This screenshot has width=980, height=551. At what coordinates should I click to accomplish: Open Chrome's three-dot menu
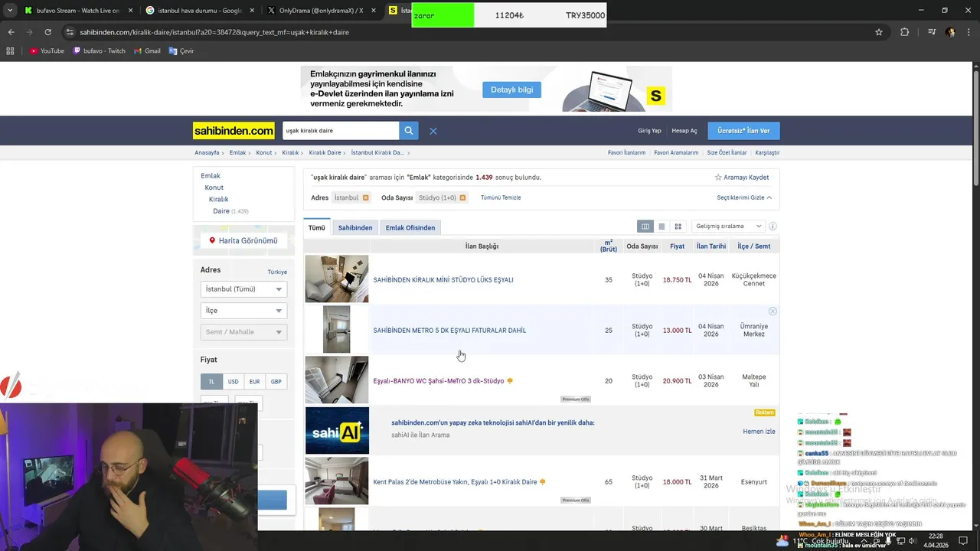969,32
